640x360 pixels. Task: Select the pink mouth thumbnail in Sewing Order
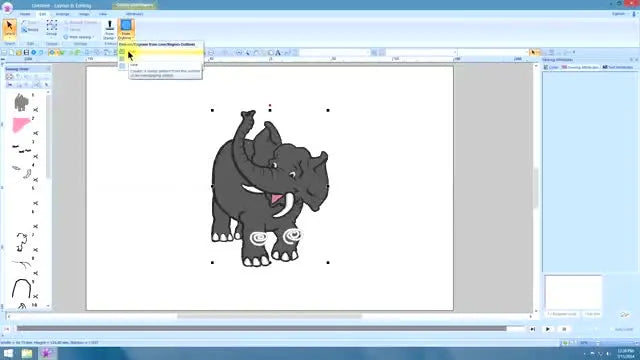pyautogui.click(x=21, y=125)
